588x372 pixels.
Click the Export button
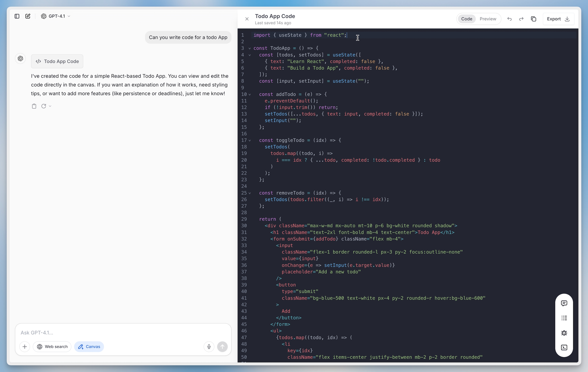tap(558, 19)
